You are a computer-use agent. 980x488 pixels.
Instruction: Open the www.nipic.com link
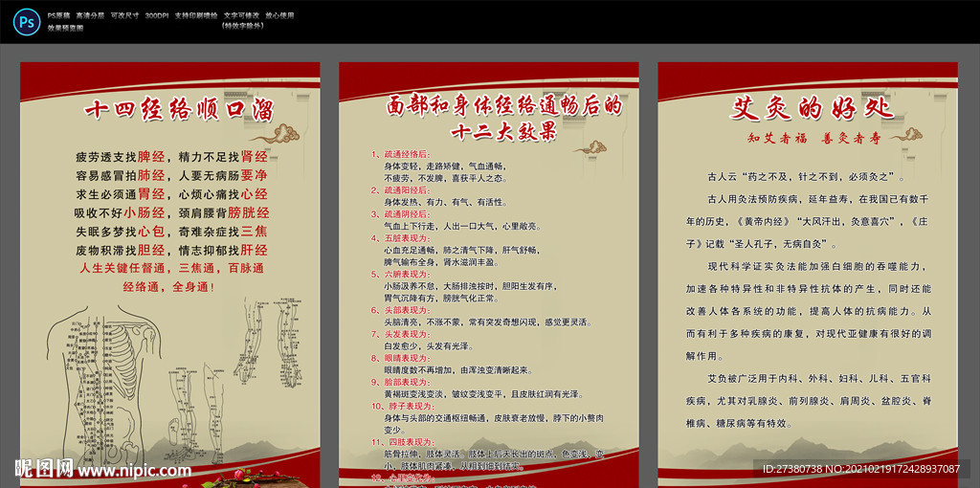pyautogui.click(x=134, y=471)
